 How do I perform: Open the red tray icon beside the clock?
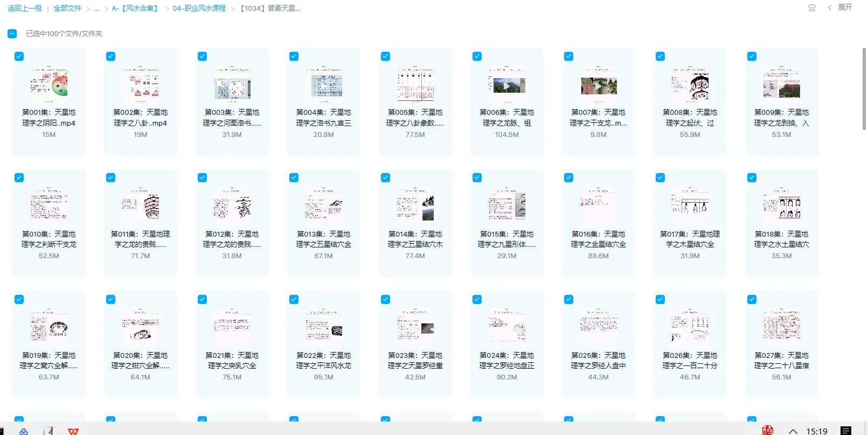click(768, 430)
